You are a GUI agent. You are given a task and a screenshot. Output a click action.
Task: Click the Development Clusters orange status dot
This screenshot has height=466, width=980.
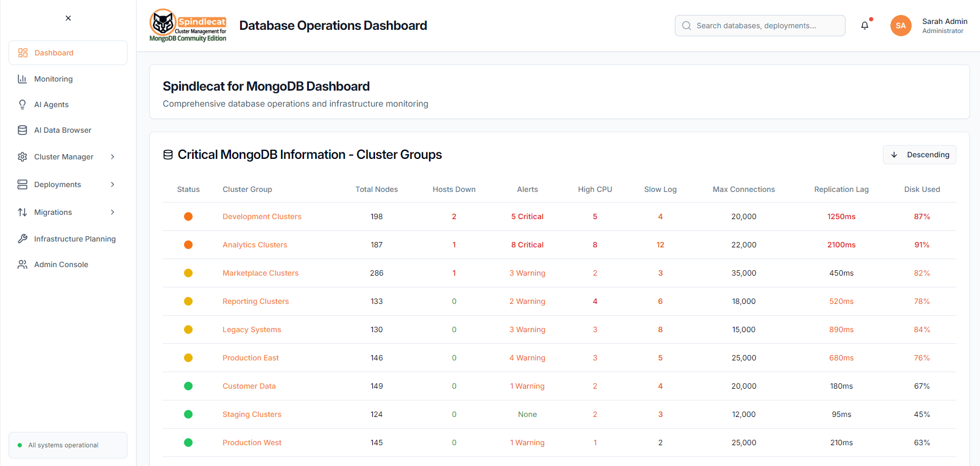click(188, 216)
